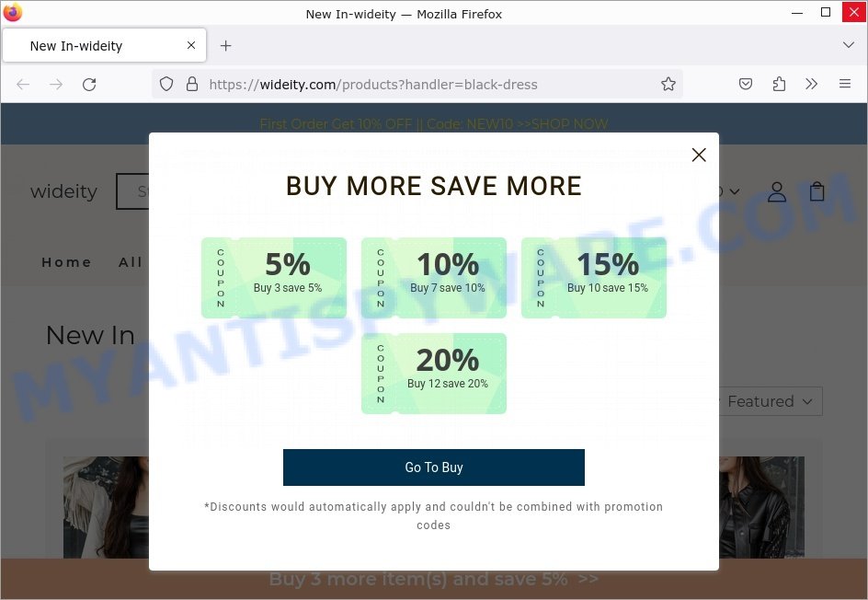Maximize the Firefox window
Screen dimensions: 868x600
(x=826, y=13)
